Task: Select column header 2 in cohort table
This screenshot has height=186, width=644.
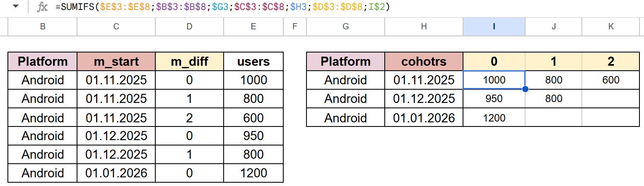Action: point(610,62)
